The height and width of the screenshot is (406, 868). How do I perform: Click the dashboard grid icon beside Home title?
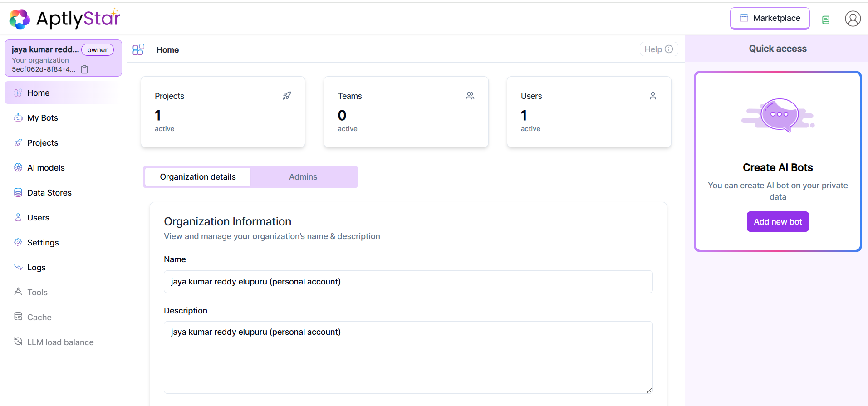[x=138, y=49]
